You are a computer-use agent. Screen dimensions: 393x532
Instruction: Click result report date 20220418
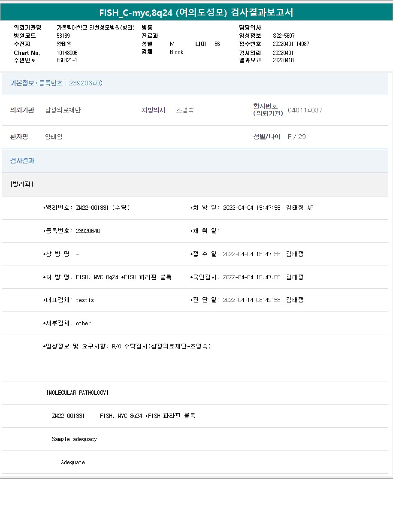283,60
